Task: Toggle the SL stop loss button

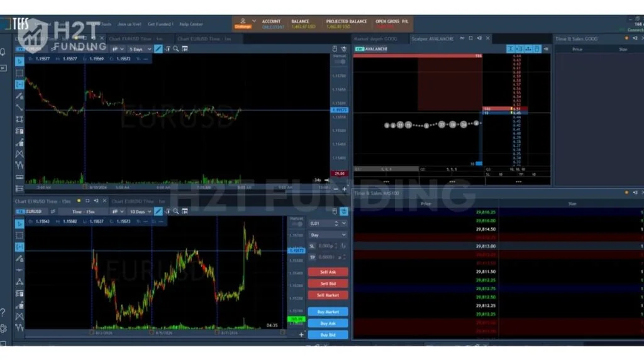Action: click(312, 245)
